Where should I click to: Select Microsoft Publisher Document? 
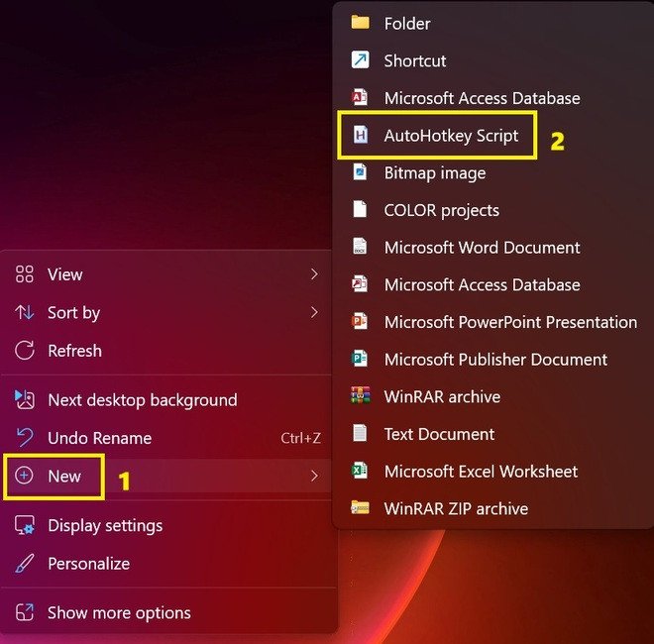tap(492, 359)
